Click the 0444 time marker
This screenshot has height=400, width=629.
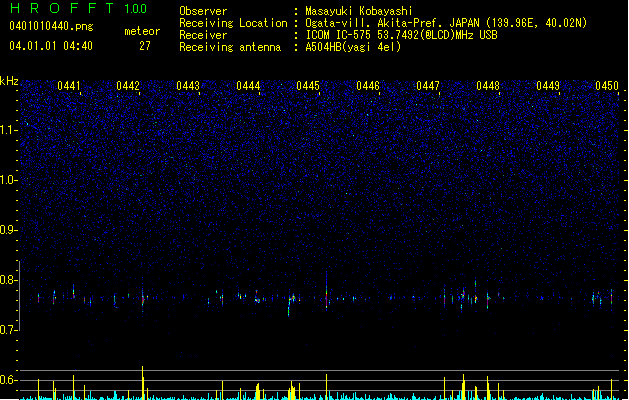(248, 86)
